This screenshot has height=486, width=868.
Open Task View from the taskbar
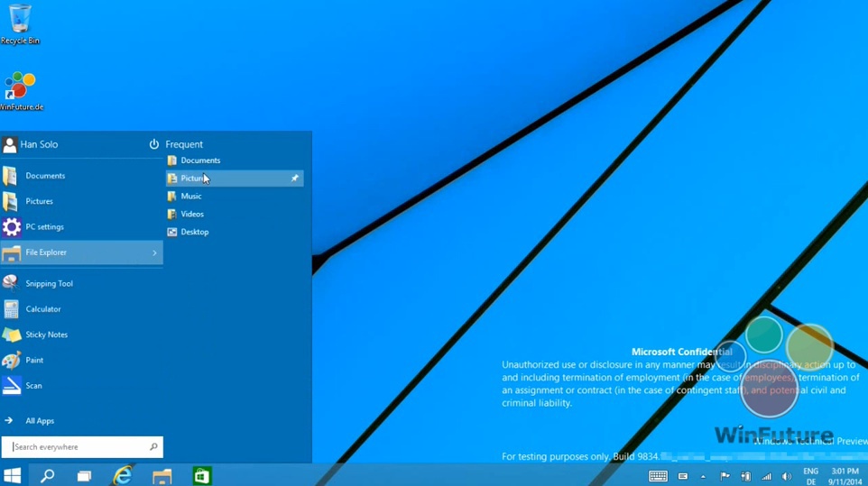click(84, 475)
